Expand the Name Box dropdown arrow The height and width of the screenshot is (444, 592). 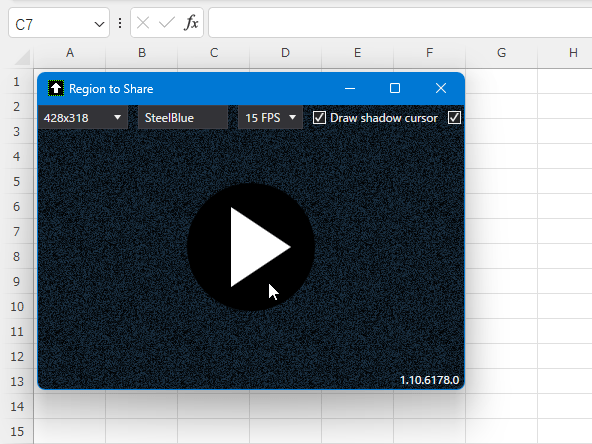pos(99,25)
